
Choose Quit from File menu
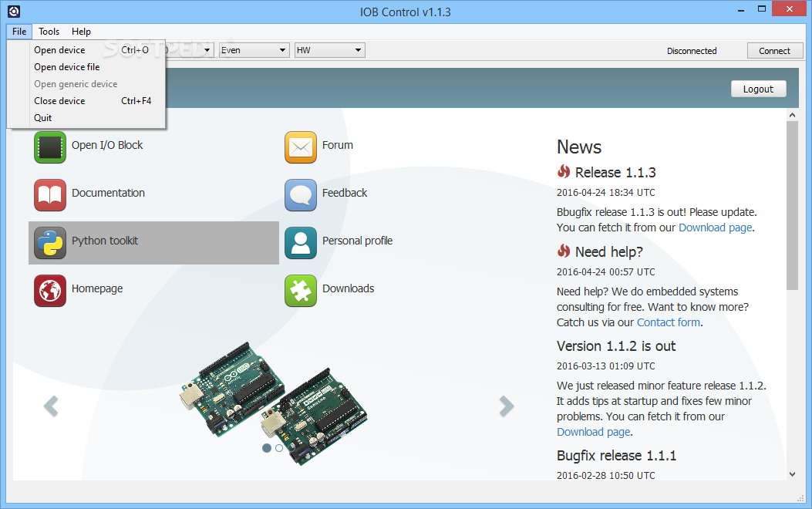(86, 117)
